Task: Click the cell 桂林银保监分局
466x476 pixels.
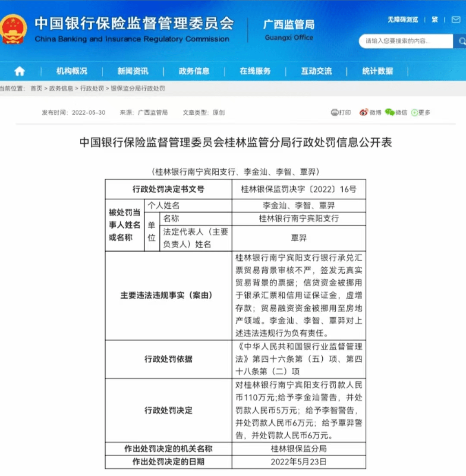Action: click(299, 449)
